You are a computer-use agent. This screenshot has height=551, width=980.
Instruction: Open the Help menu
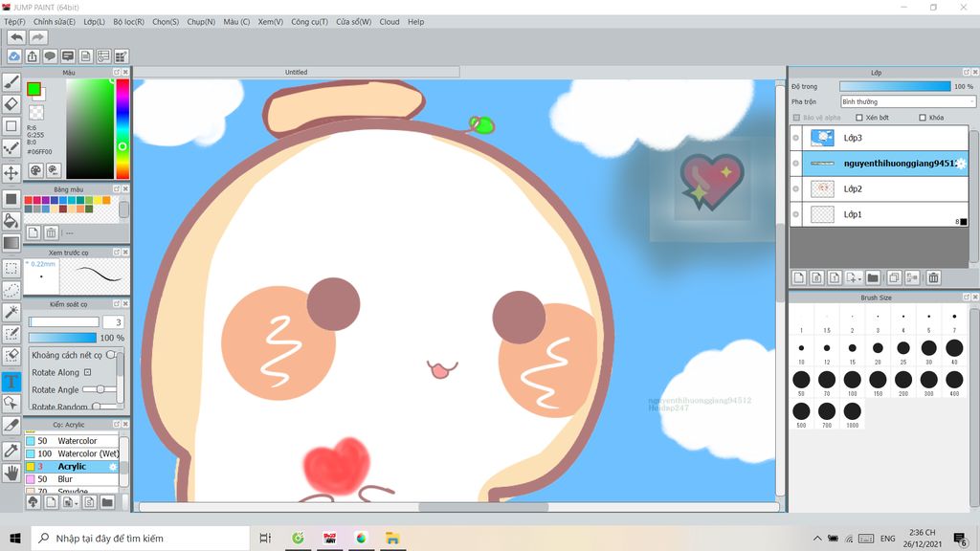(x=415, y=22)
